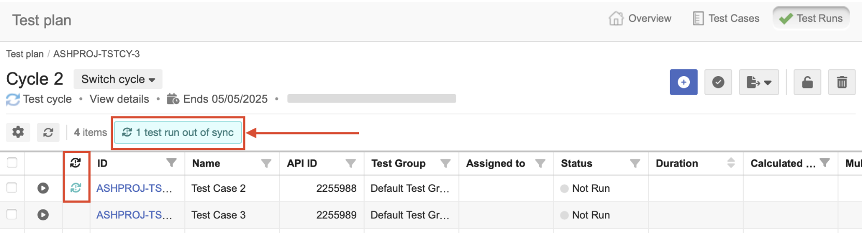Expand the export dropdown arrow button
The height and width of the screenshot is (240, 868).
pyautogui.click(x=759, y=82)
